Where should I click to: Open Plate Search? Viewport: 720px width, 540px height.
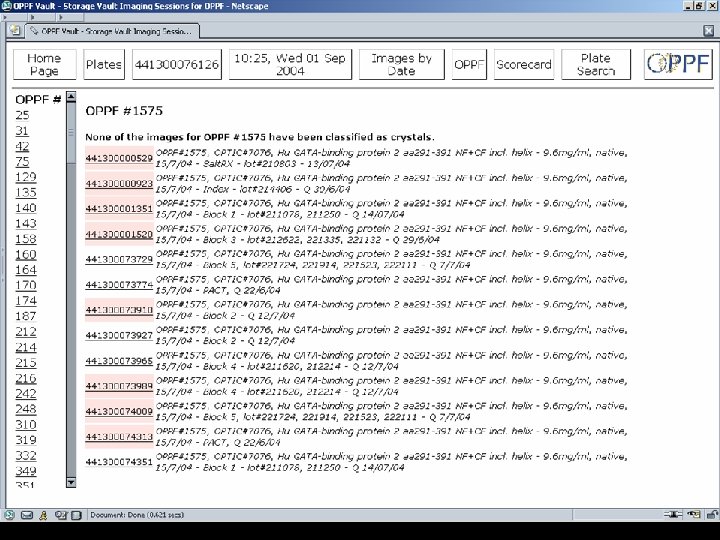coord(596,64)
